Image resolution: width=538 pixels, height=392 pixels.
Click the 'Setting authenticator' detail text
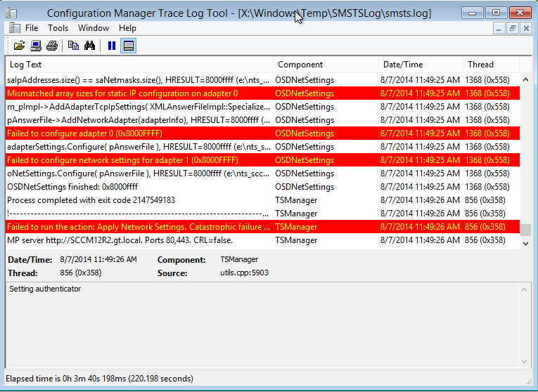(45, 289)
